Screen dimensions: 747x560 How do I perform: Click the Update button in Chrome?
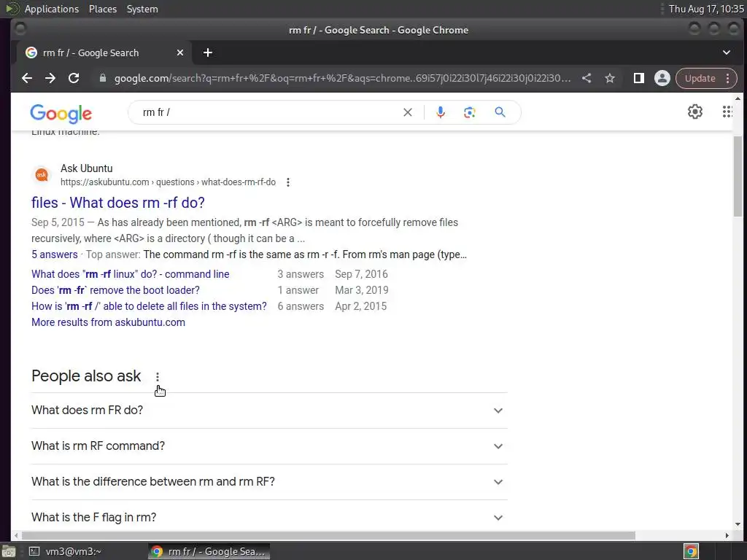(x=700, y=78)
